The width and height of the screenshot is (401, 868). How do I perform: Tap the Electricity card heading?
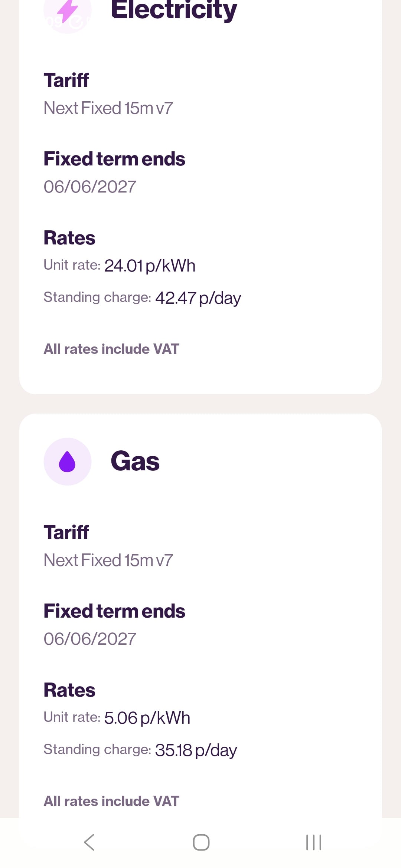pyautogui.click(x=174, y=10)
